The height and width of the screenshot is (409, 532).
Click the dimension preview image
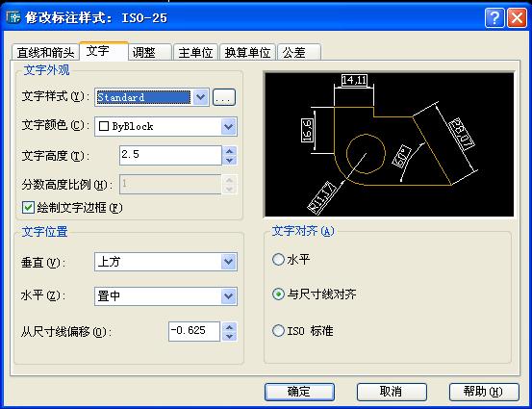[390, 144]
